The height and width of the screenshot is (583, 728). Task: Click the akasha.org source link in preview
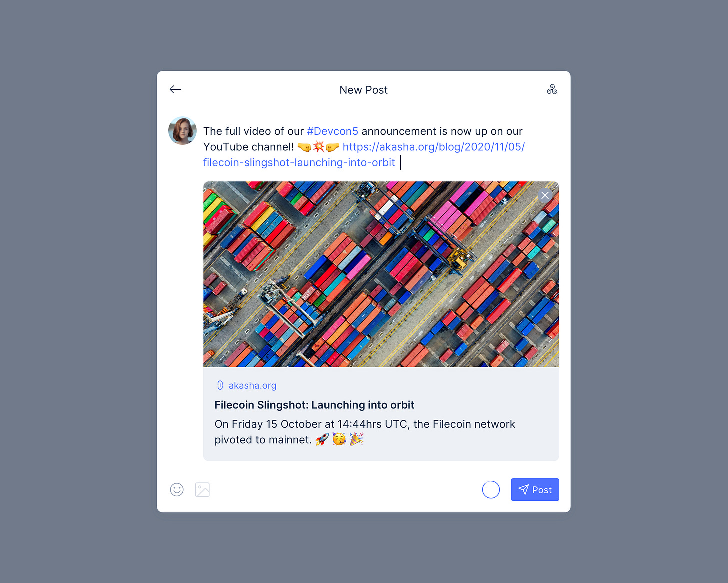252,385
